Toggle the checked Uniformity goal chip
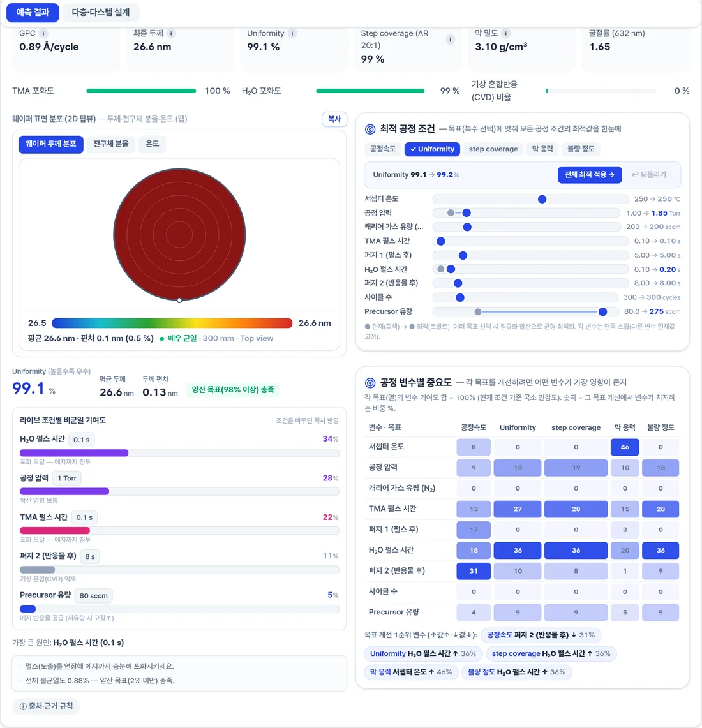702x728 pixels. (x=432, y=149)
